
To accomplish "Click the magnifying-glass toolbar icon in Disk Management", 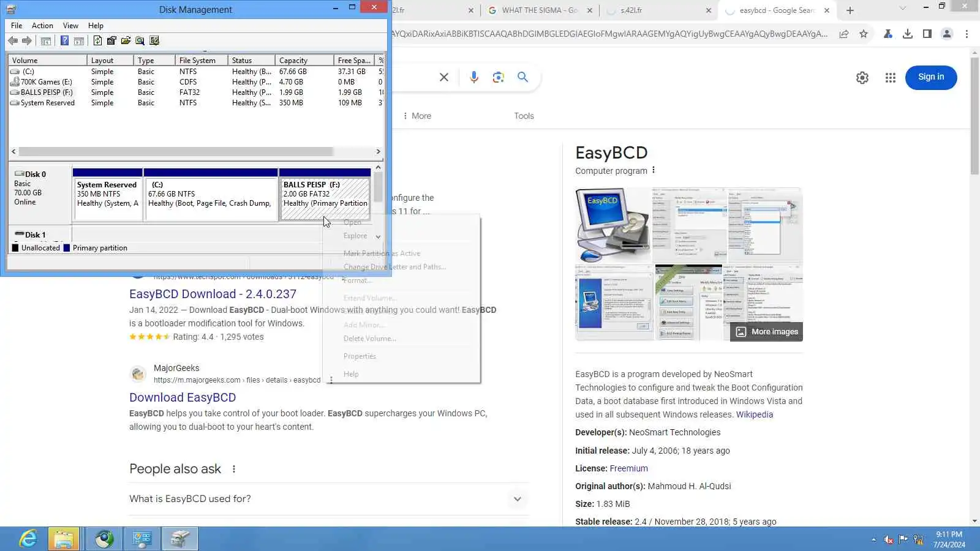I will (140, 41).
